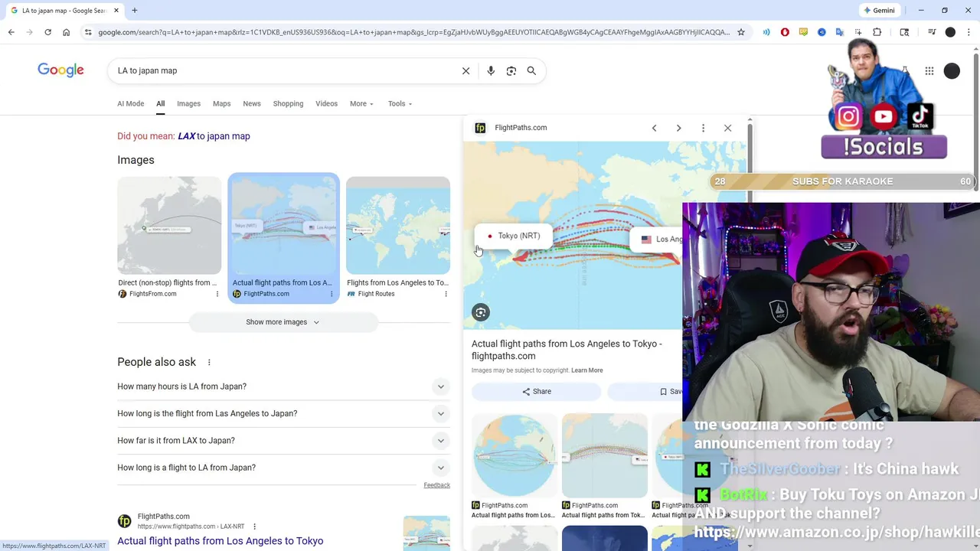Open the More dropdown
Image resolution: width=980 pixels, height=551 pixels.
(361, 103)
